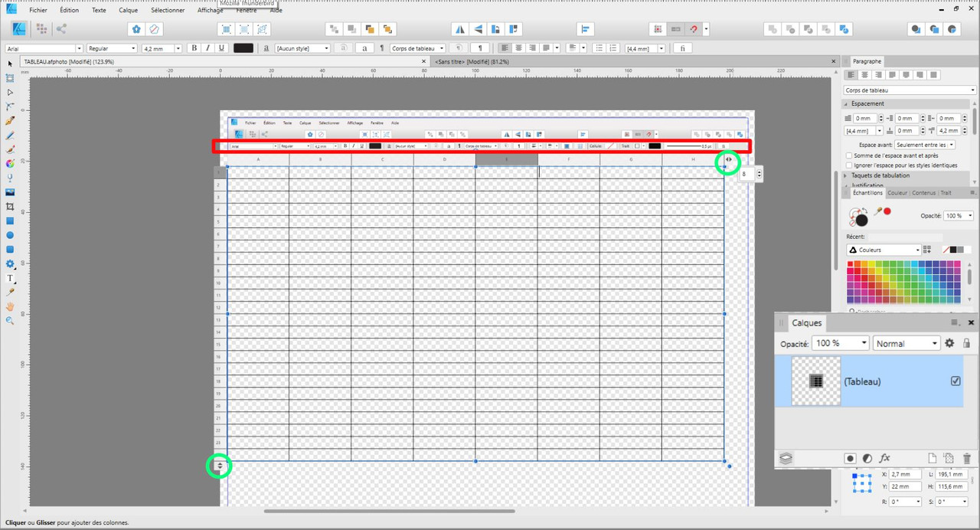Switch to the Trait panel tab
This screenshot has height=530, width=980.
tap(946, 193)
